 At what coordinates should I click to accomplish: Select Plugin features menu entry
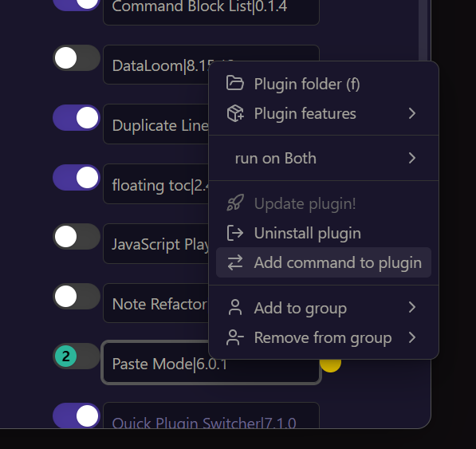click(324, 113)
